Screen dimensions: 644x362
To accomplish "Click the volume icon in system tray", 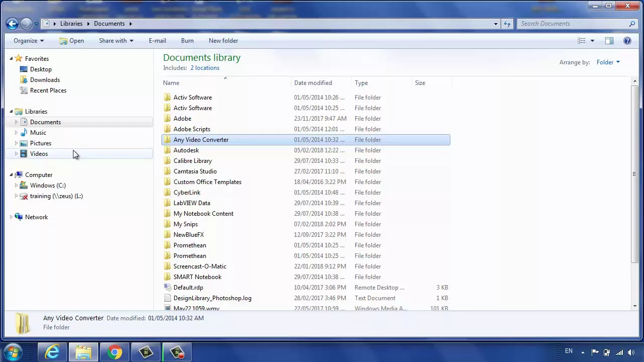I will [x=631, y=352].
